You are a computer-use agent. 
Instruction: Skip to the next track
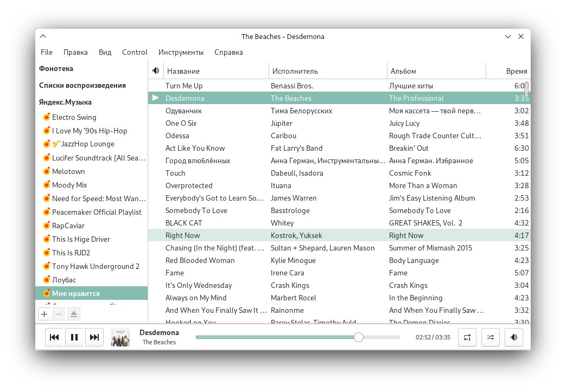(x=94, y=337)
